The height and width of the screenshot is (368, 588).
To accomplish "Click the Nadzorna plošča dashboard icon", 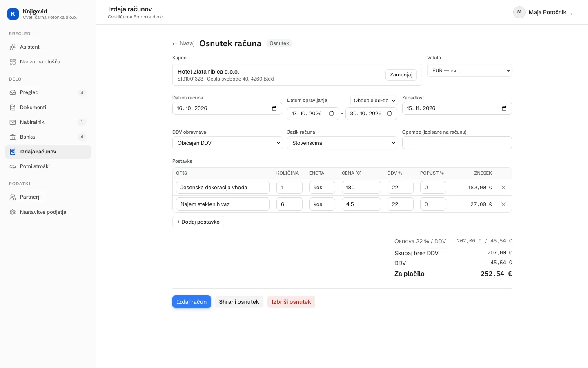I will point(13,62).
